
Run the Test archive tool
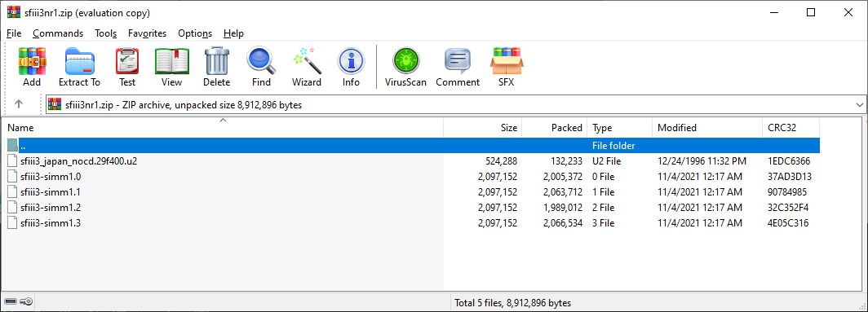pyautogui.click(x=127, y=67)
